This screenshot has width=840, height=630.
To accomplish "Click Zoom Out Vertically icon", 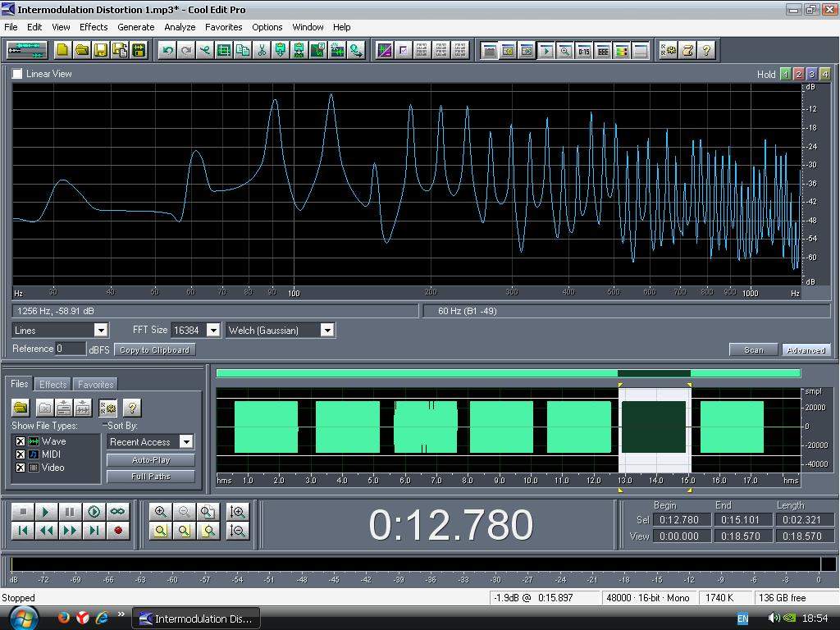I will point(237,531).
